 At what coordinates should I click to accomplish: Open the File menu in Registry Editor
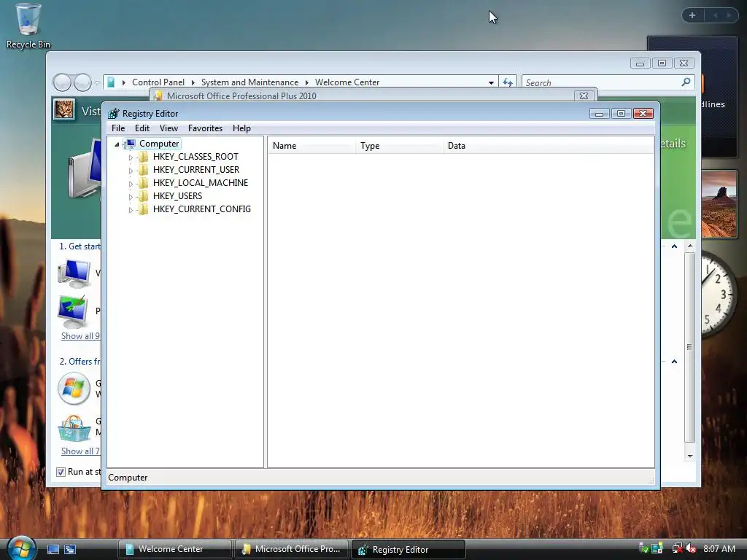click(x=118, y=128)
